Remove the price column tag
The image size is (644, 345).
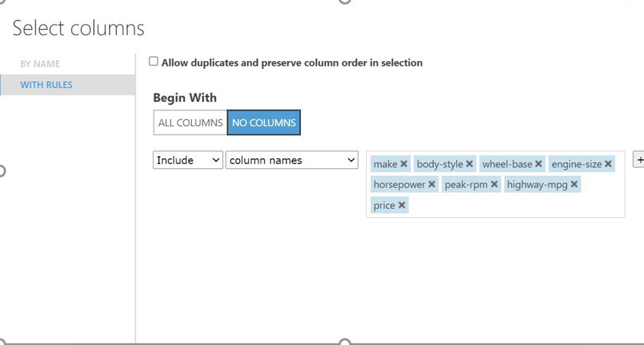(x=402, y=205)
